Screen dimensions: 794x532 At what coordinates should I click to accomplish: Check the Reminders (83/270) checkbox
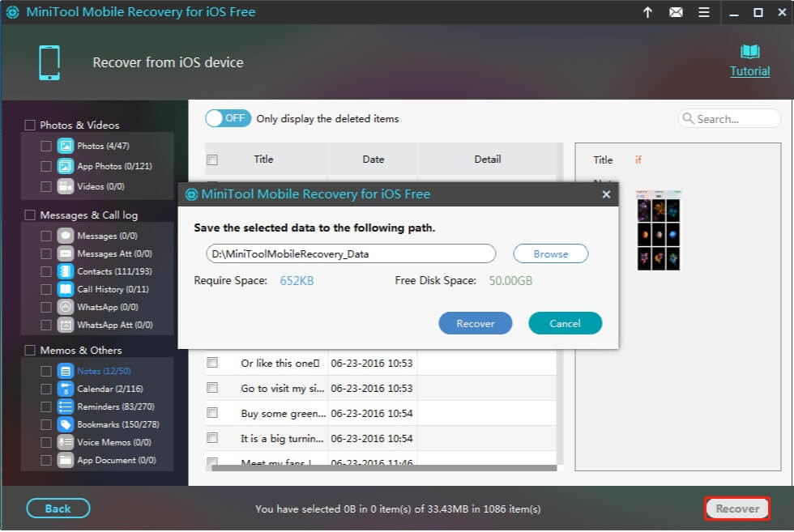coord(46,407)
